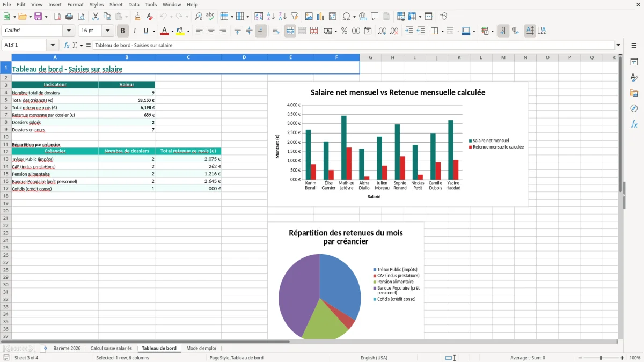
Task: Adjust the zoom slider in status bar
Action: 601,358
